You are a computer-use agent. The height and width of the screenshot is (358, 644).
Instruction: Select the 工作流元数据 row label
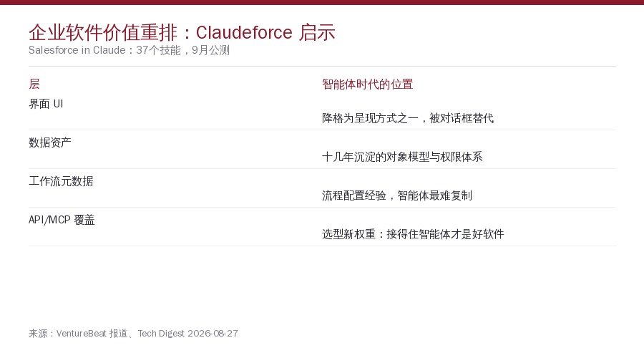(x=61, y=181)
